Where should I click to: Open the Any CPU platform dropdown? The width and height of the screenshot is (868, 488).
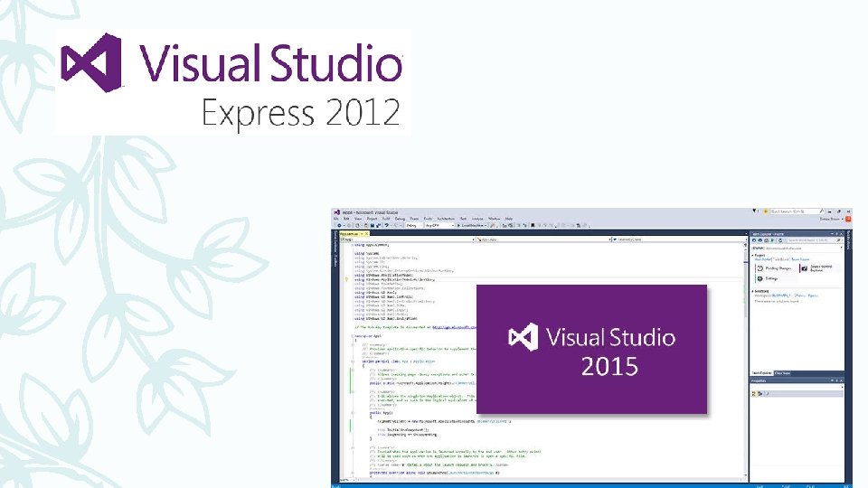tap(440, 225)
